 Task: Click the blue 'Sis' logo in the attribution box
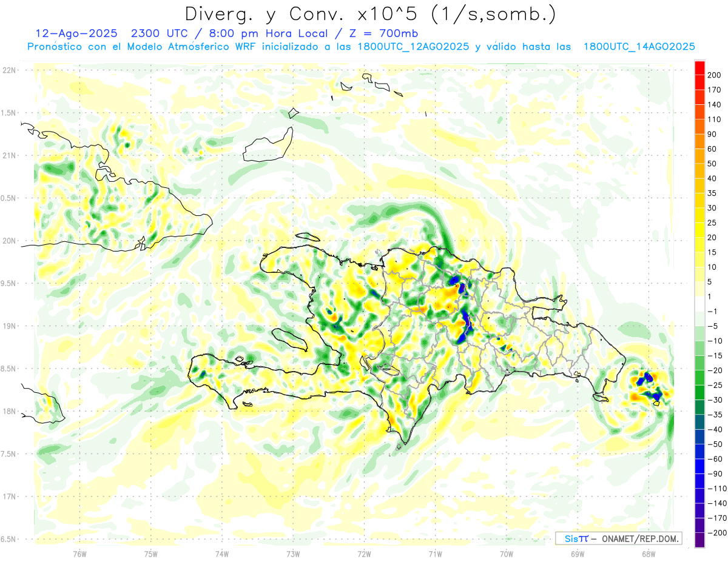pyautogui.click(x=571, y=539)
